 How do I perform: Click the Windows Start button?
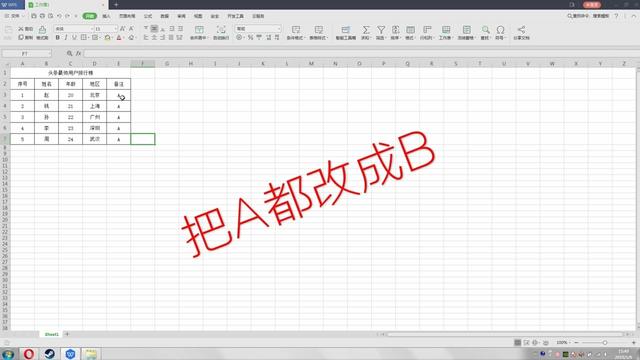pos(8,354)
